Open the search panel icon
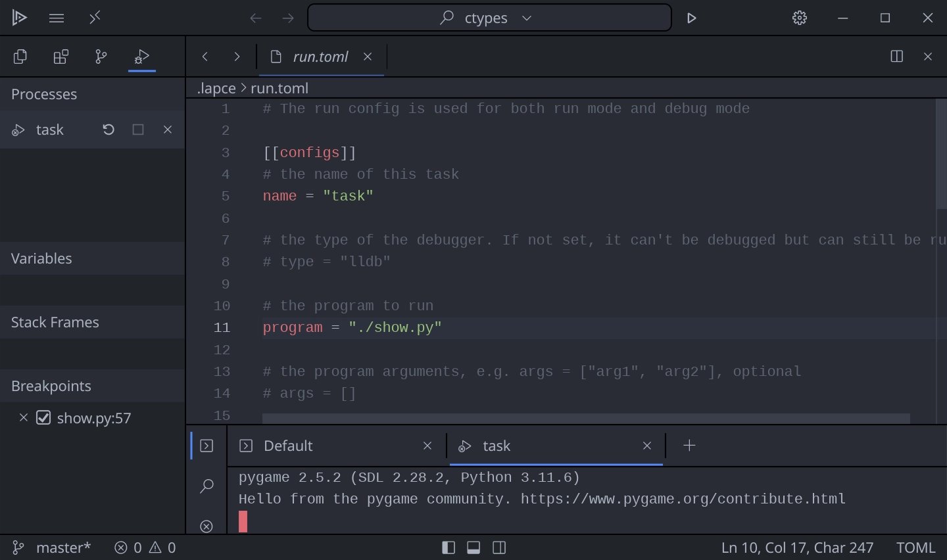947x560 pixels. tap(206, 486)
